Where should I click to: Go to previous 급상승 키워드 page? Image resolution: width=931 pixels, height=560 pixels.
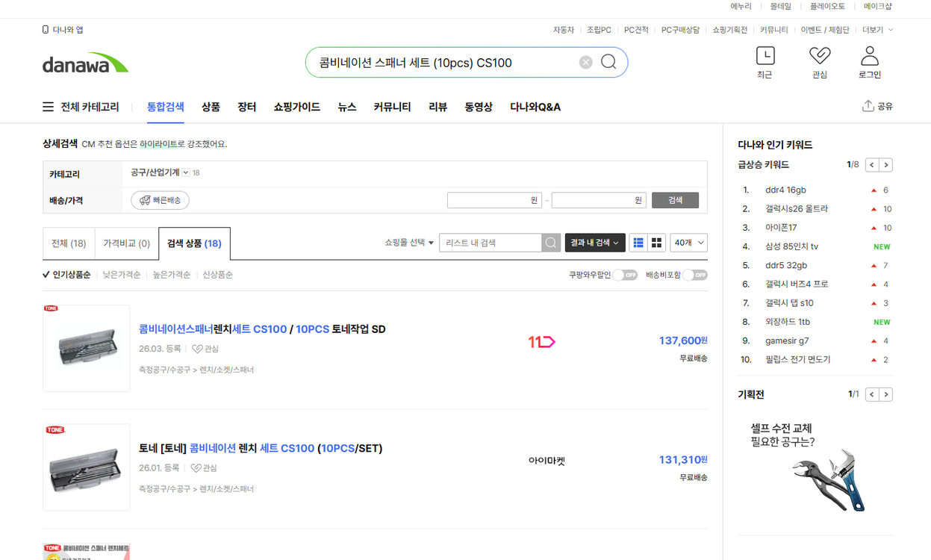(x=872, y=165)
